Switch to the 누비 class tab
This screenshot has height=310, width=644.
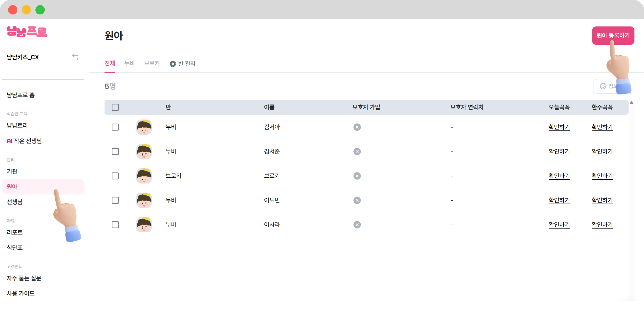129,63
